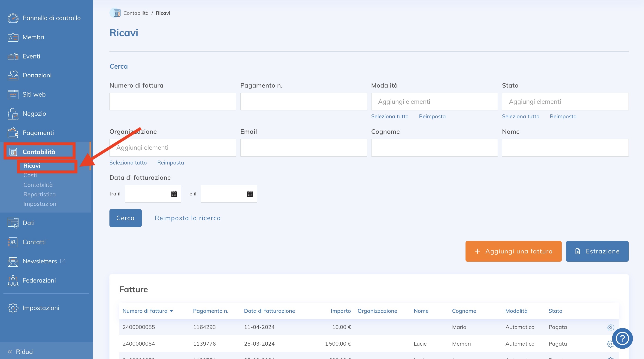The width and height of the screenshot is (644, 359).
Task: Click the Aggiungi una fattura button
Action: pos(513,251)
